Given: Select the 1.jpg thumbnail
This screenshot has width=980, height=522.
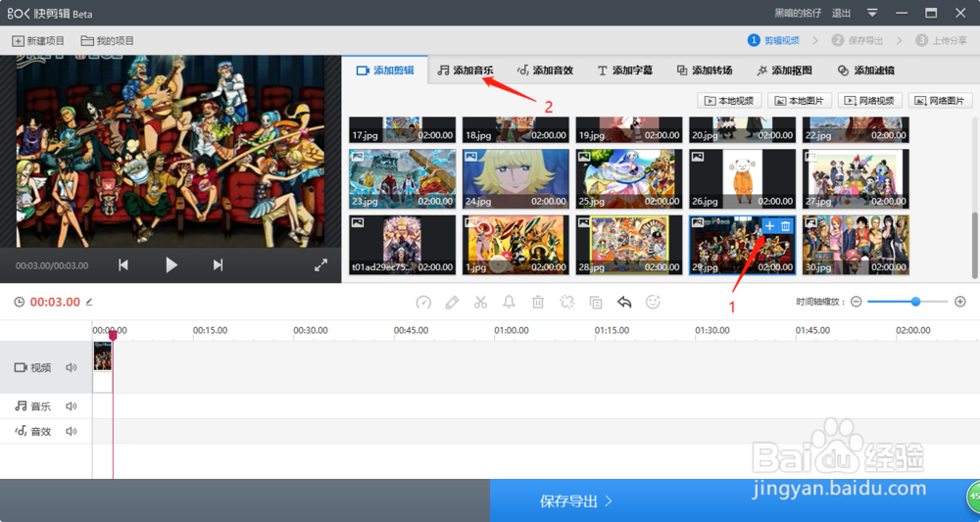Looking at the screenshot, I should [515, 245].
